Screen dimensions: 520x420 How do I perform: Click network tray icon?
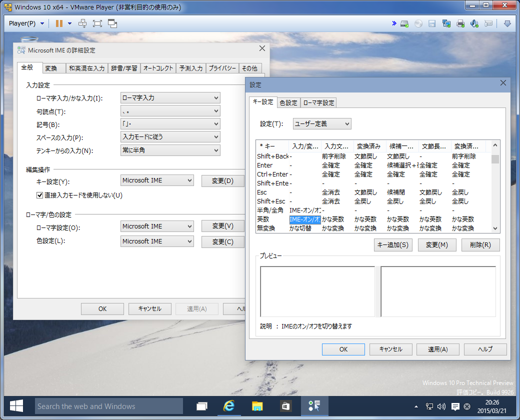click(x=429, y=406)
